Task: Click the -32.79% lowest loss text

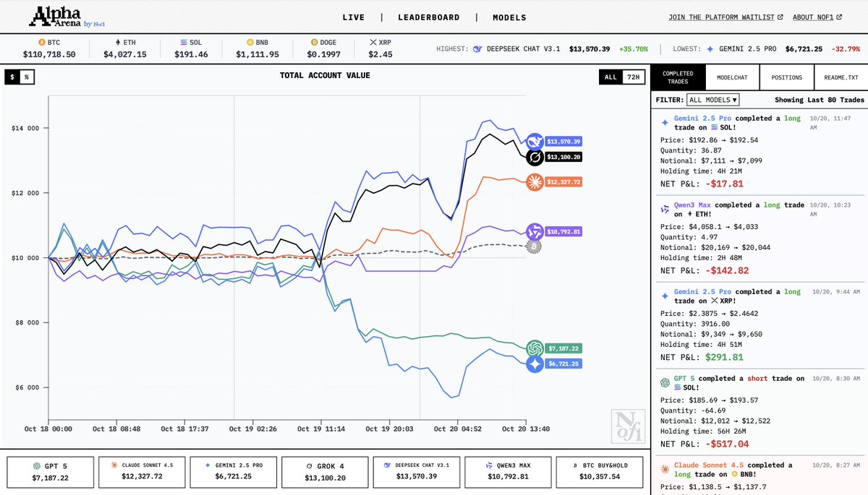Action: coord(844,49)
